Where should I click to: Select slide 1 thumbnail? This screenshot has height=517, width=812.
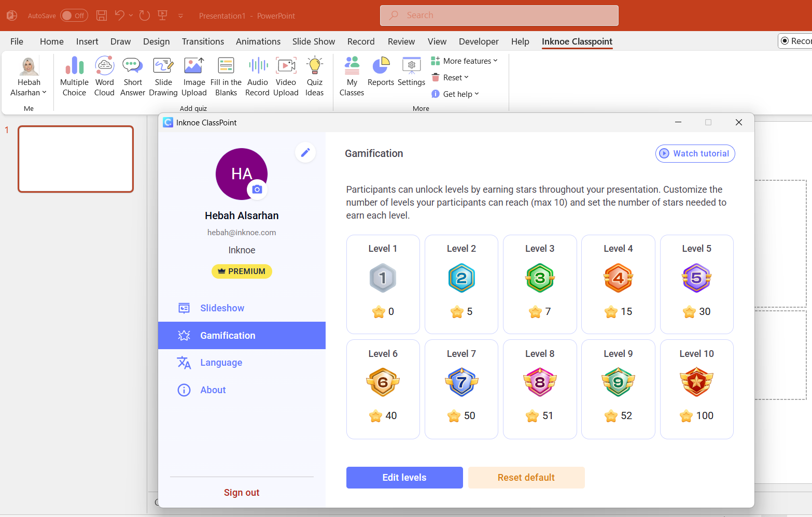pos(76,159)
